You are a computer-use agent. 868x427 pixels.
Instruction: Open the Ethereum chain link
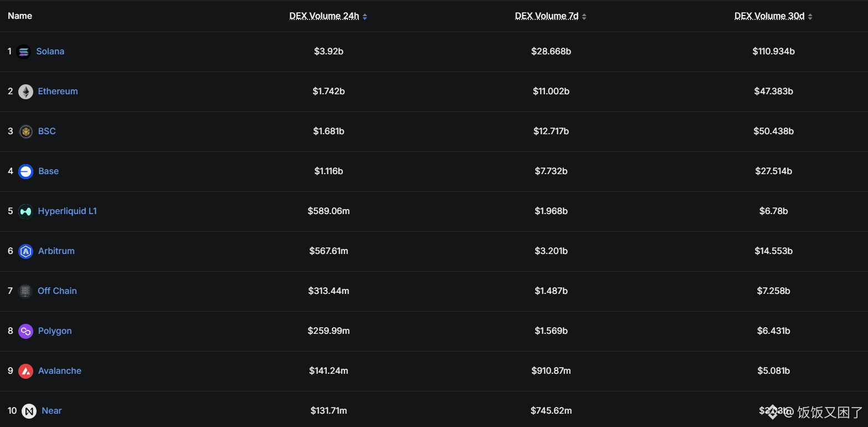pyautogui.click(x=58, y=91)
